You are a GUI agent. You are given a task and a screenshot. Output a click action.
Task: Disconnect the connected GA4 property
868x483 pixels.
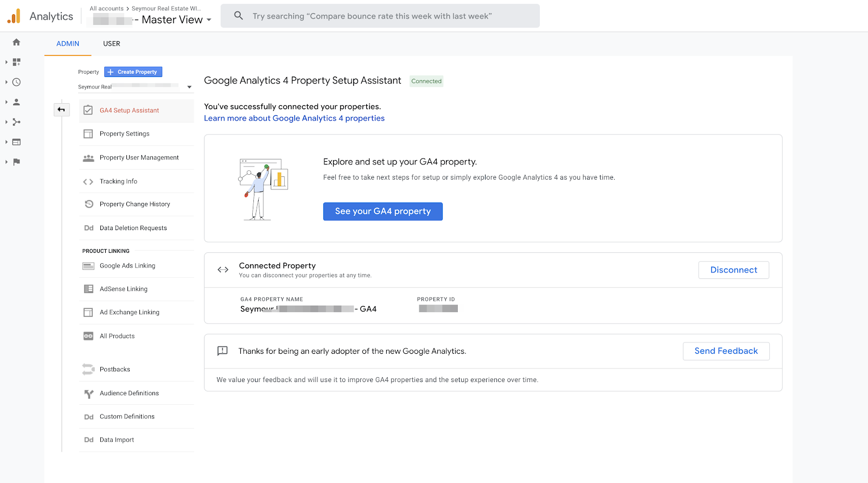[733, 270]
